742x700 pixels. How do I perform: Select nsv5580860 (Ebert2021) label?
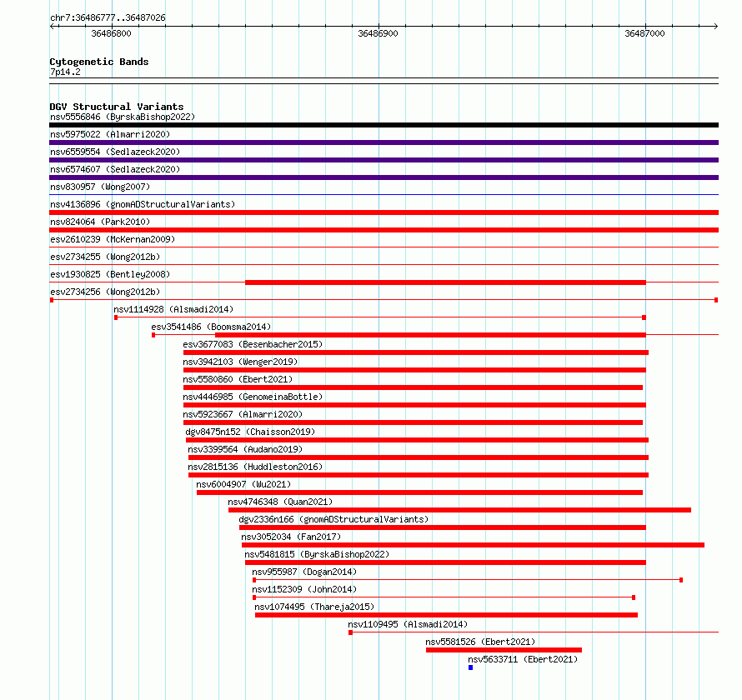[238, 379]
